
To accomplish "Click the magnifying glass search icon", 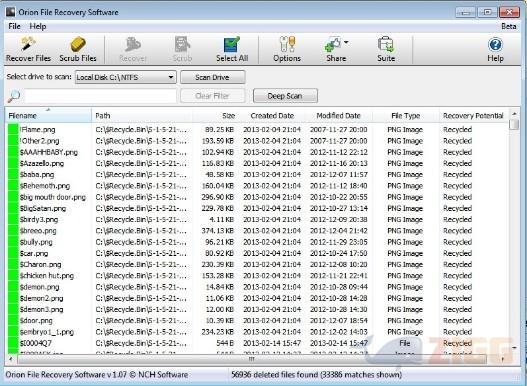I will coord(14,96).
